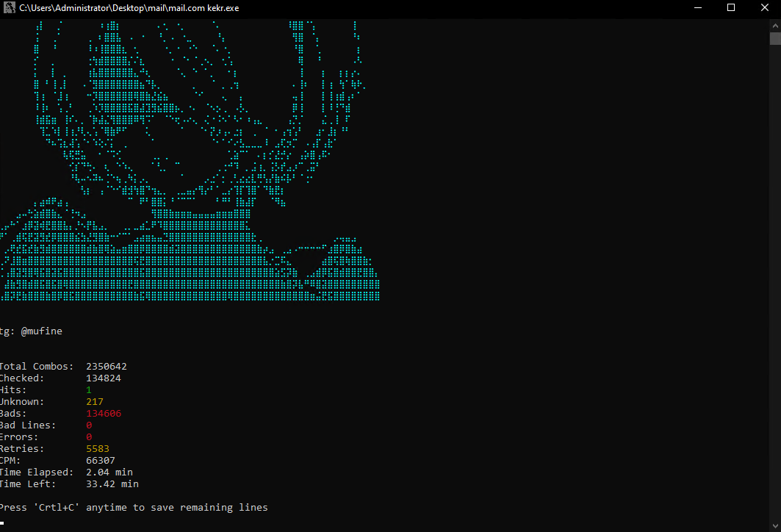The width and height of the screenshot is (781, 532).
Task: Click the empty scrollbar track below the thumb
Action: [774, 294]
